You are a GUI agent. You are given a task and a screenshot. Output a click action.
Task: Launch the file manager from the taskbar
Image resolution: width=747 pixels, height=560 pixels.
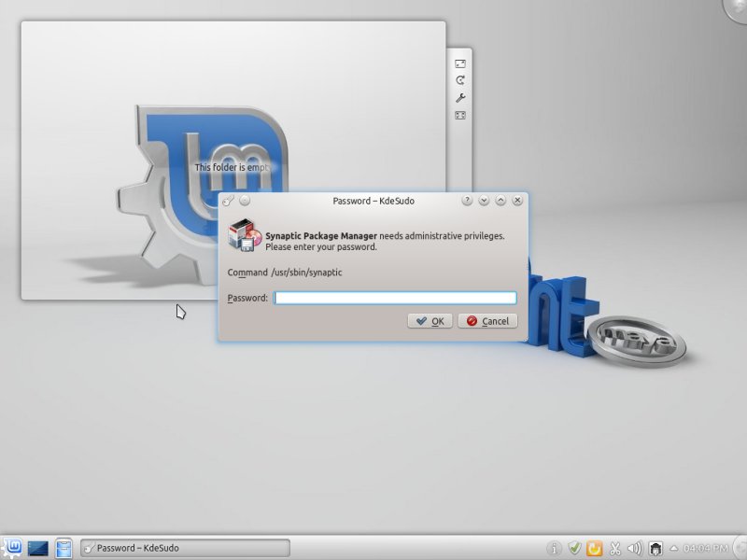pyautogui.click(x=63, y=548)
